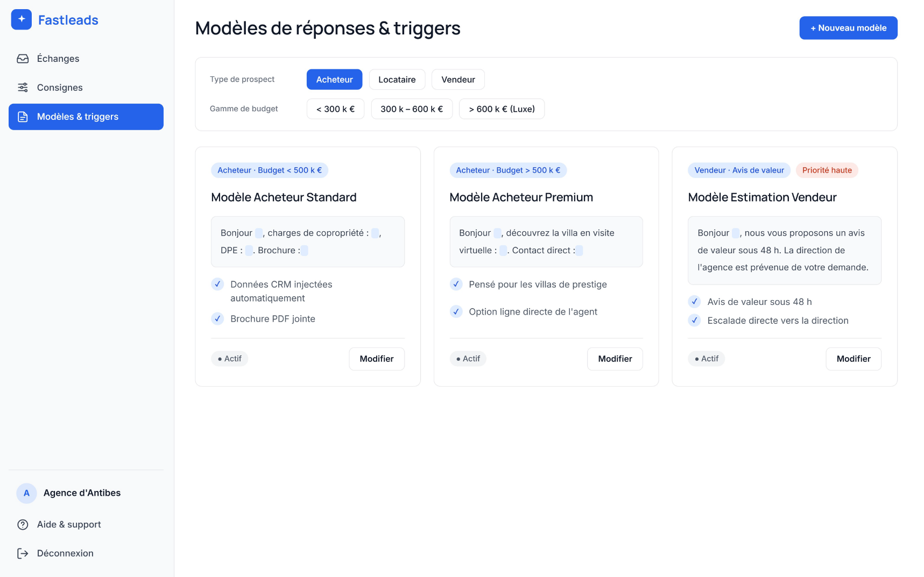Viewport: 924px width, 577px height.
Task: Click checkmark beside Pensé pour les villas de prestige
Action: click(456, 284)
